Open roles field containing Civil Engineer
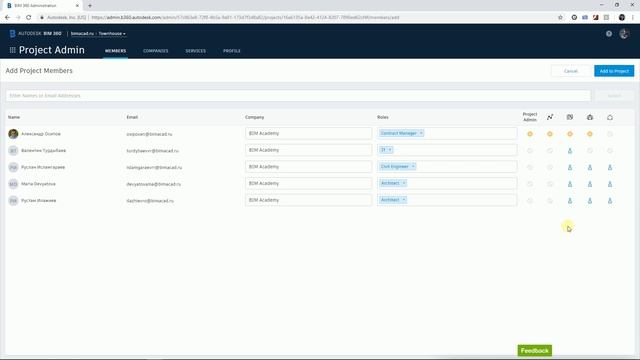This screenshot has width=640, height=360. click(x=447, y=167)
